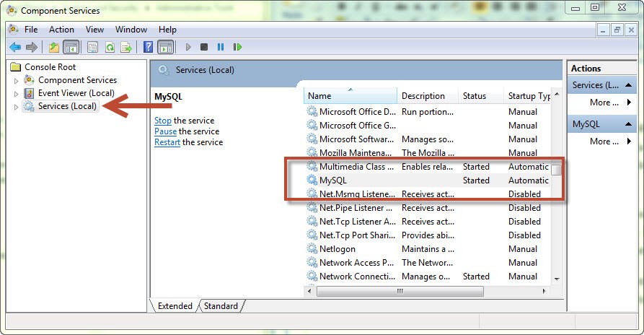Image resolution: width=644 pixels, height=335 pixels.
Task: Click the Back arrow toolbar icon
Action: click(15, 47)
